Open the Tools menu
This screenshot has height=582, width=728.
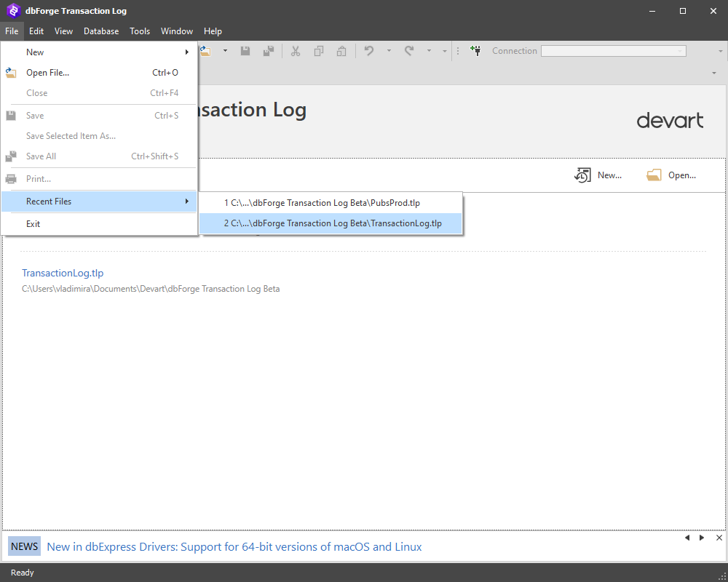coord(140,31)
